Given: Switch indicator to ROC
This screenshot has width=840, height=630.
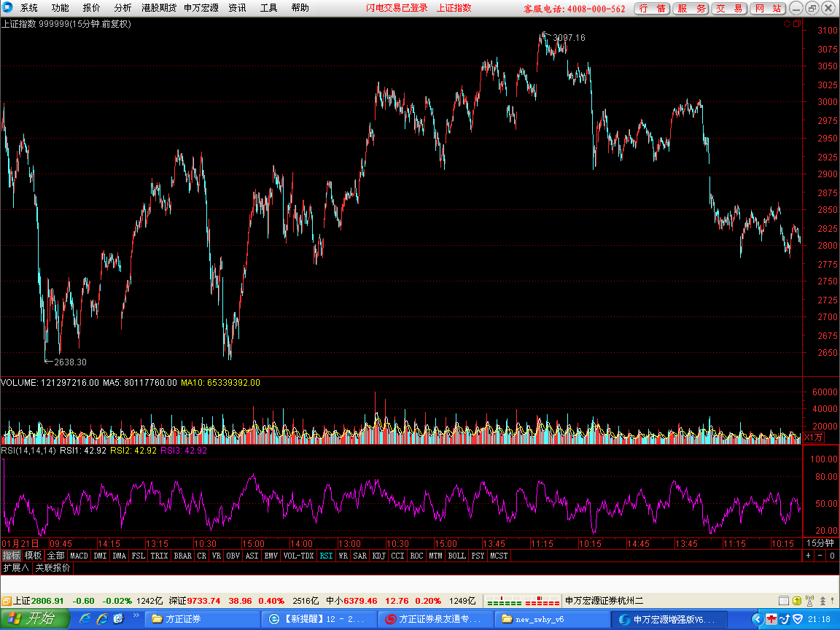Looking at the screenshot, I should [417, 556].
